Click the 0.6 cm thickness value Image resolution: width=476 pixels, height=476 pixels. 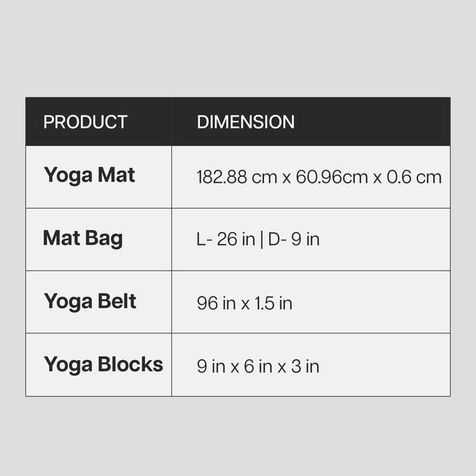pos(414,177)
